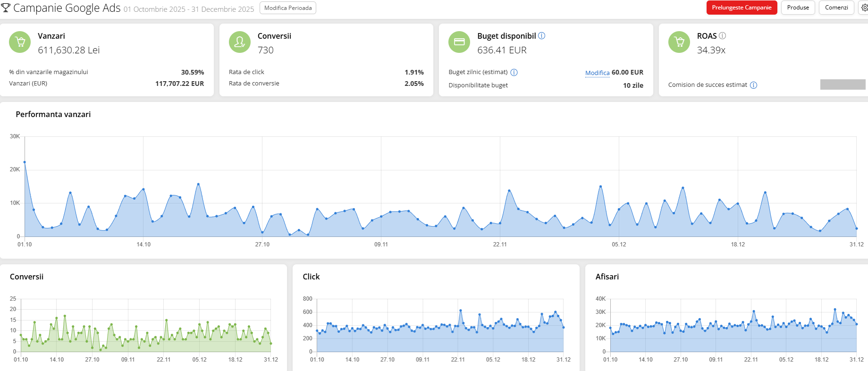Open info tooltip next to ROAS
This screenshot has width=868, height=371.
click(x=723, y=36)
